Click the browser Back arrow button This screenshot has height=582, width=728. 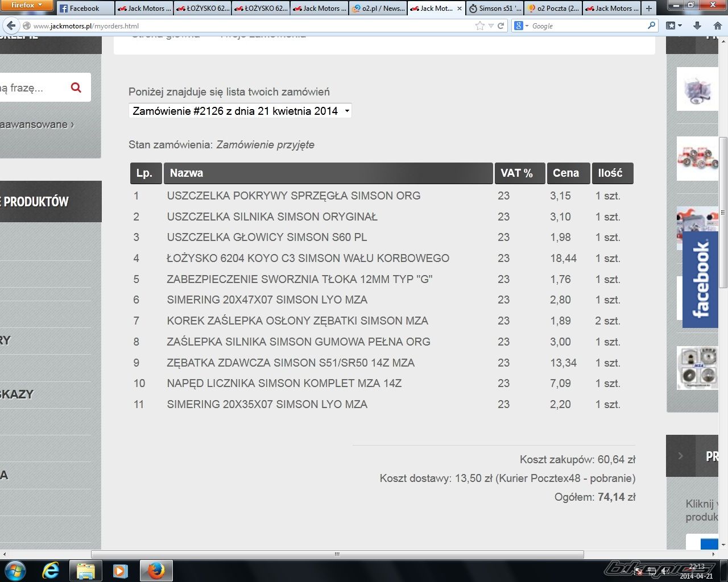click(11, 26)
